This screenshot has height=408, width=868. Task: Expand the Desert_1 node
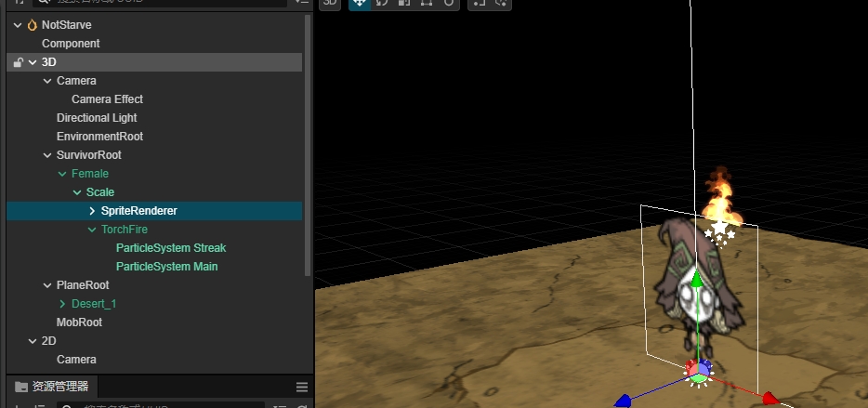62,304
